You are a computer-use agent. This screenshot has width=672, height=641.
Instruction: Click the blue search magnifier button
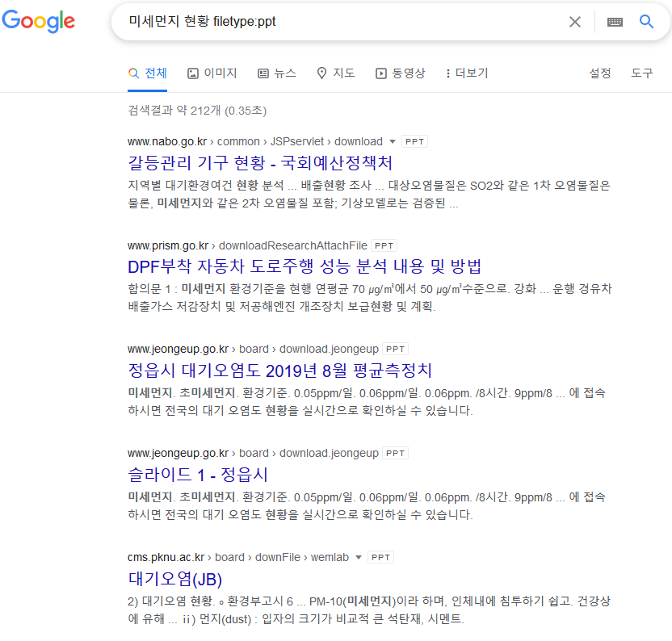click(x=646, y=21)
